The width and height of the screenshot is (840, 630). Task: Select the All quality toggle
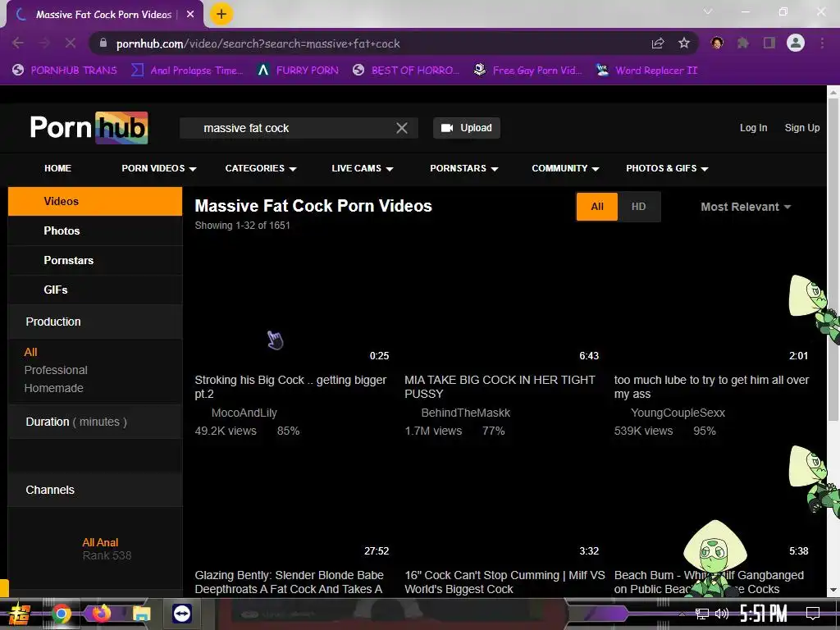597,207
